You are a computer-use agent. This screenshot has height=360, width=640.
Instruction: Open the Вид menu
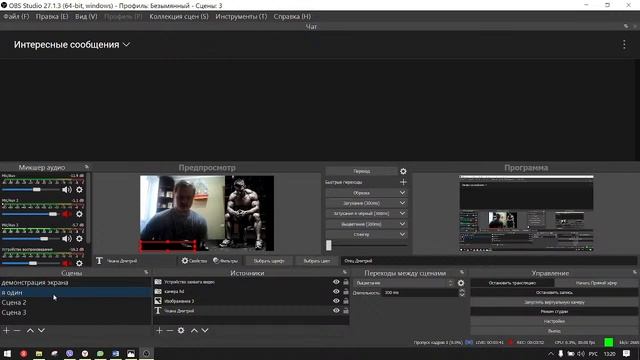pos(86,16)
